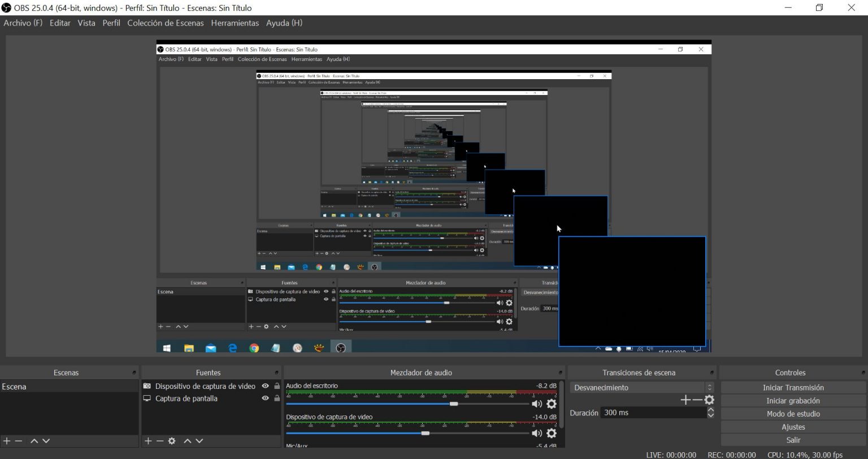Screen dimensions: 868x459
Task: Open the Archivo (F) menu
Action: (23, 23)
